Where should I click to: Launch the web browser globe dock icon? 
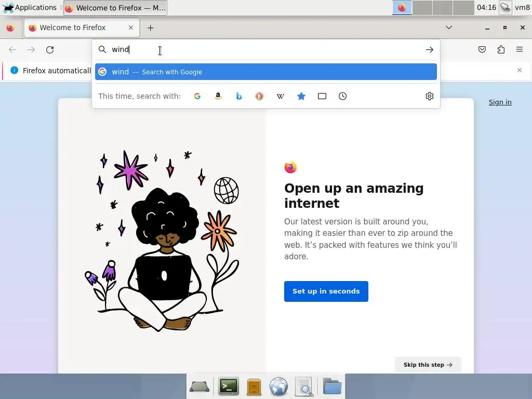coord(278,387)
